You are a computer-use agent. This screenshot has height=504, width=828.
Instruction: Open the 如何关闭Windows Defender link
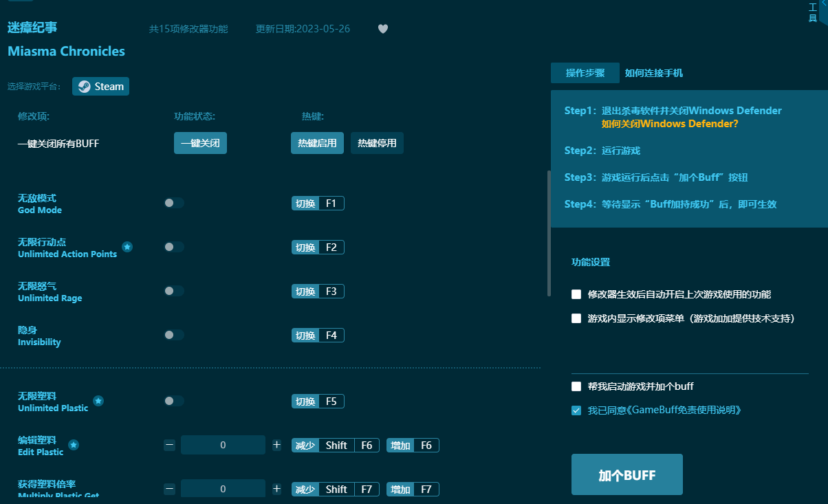point(670,124)
